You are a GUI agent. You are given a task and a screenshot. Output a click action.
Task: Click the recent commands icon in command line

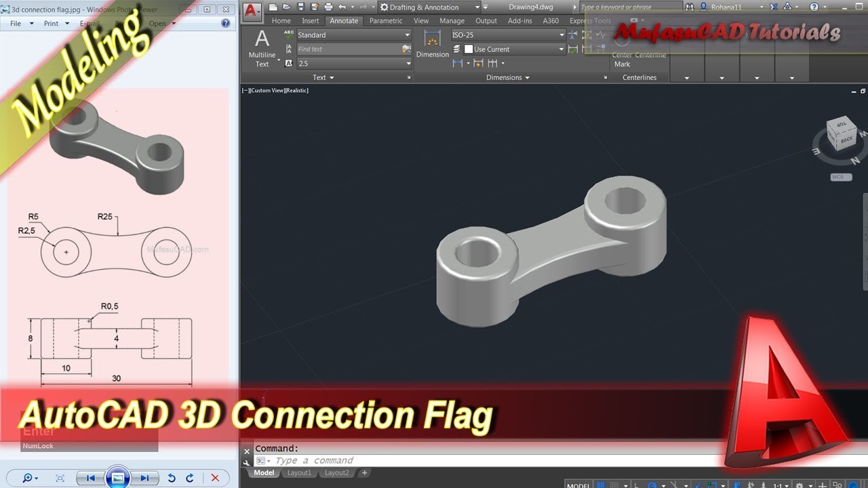click(x=262, y=461)
